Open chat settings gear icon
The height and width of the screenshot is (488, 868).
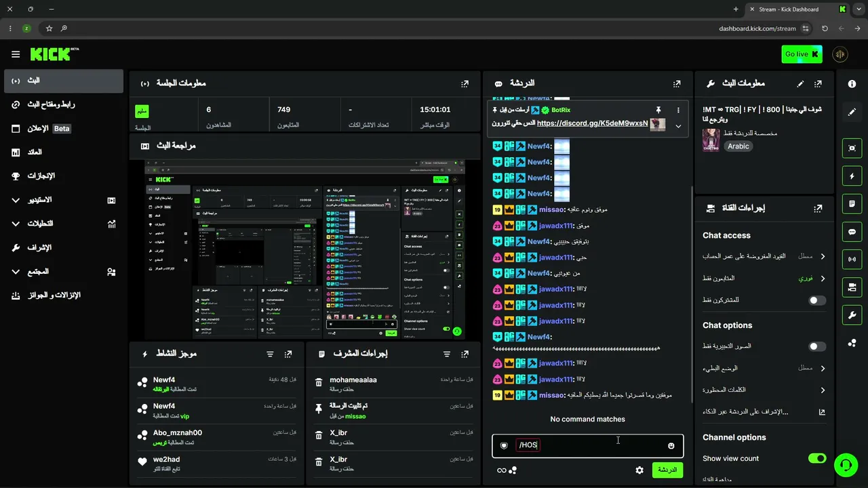coord(639,470)
